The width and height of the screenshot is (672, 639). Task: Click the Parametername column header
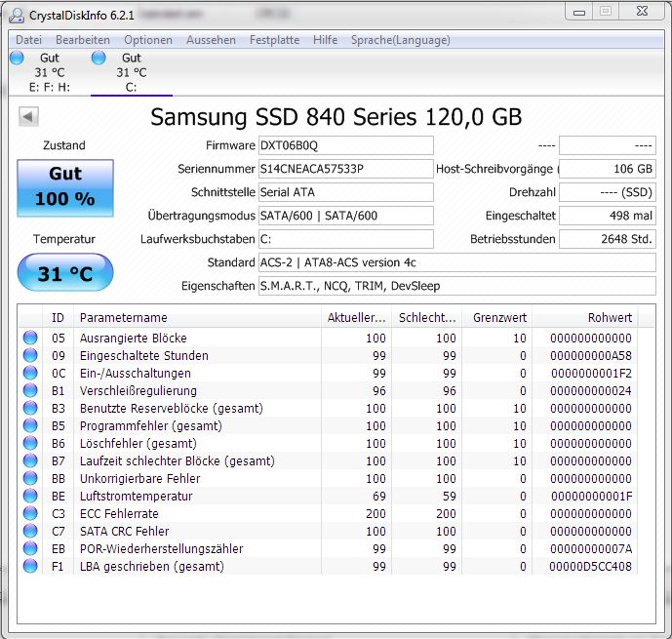197,318
